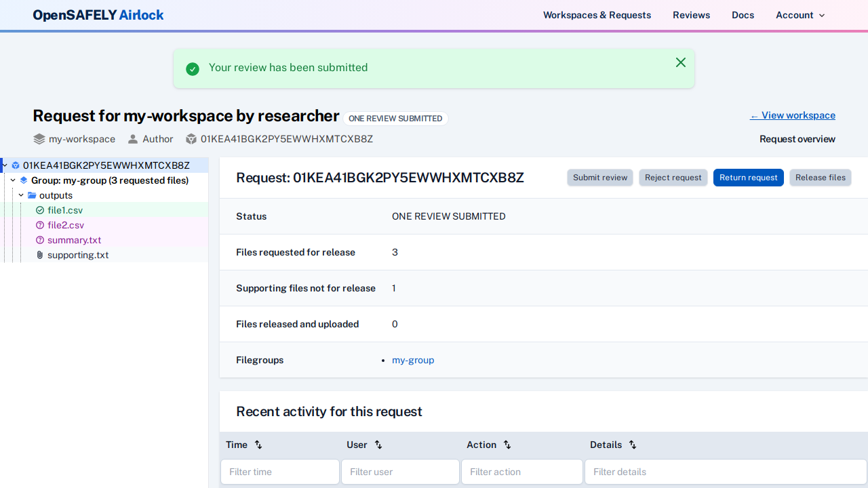The height and width of the screenshot is (488, 868).
Task: Sort activity by Action column icon
Action: [x=507, y=445]
